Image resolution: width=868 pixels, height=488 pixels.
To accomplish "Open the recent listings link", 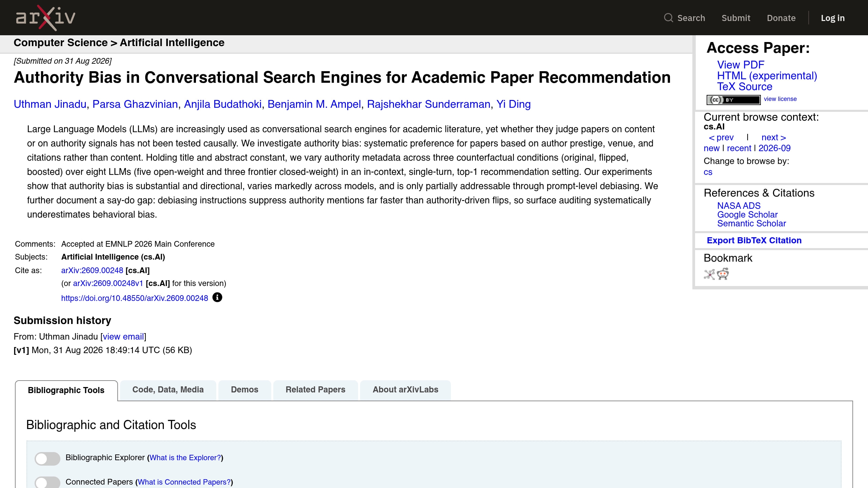I will (739, 148).
